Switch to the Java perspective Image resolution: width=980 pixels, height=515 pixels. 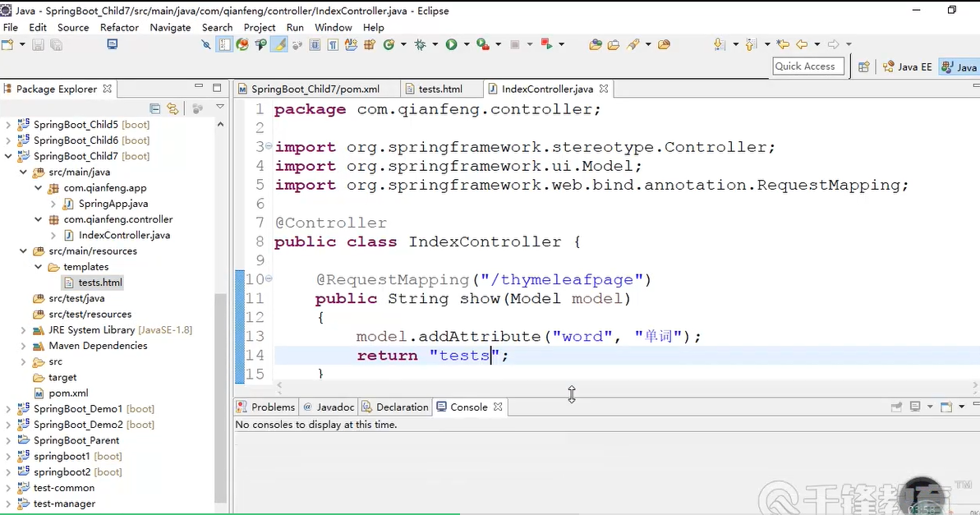[959, 67]
